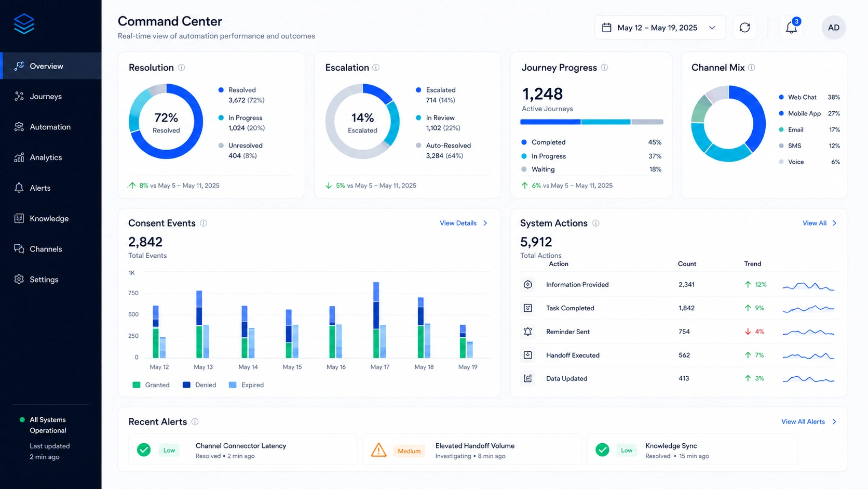868x489 pixels.
Task: Click the Knowledge Sync check icon
Action: pos(602,450)
